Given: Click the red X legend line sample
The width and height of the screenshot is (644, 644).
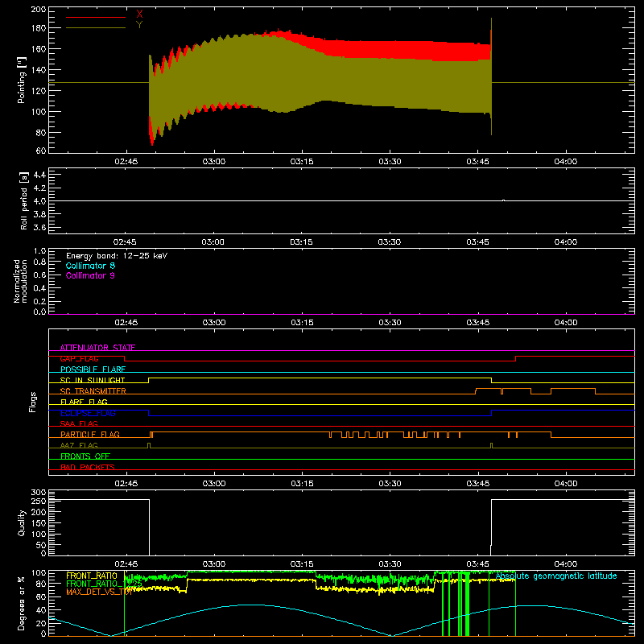Looking at the screenshot, I should [x=96, y=17].
